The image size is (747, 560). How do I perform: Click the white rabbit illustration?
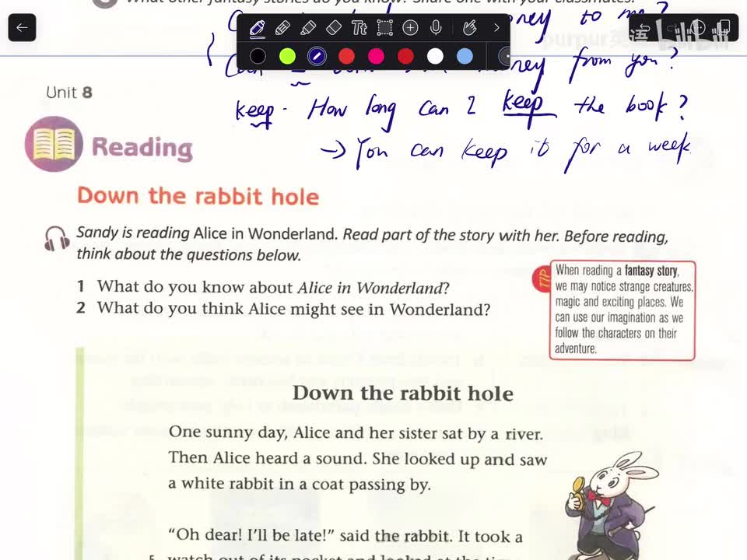pos(612,506)
